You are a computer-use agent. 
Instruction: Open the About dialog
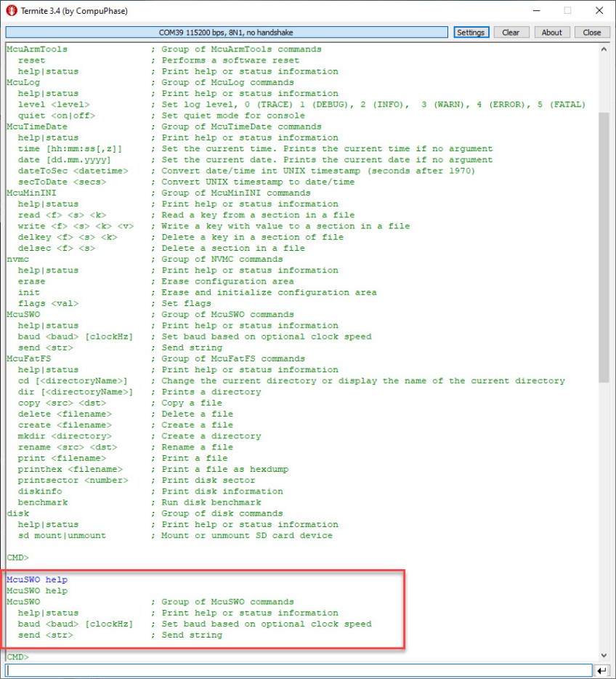[x=551, y=32]
